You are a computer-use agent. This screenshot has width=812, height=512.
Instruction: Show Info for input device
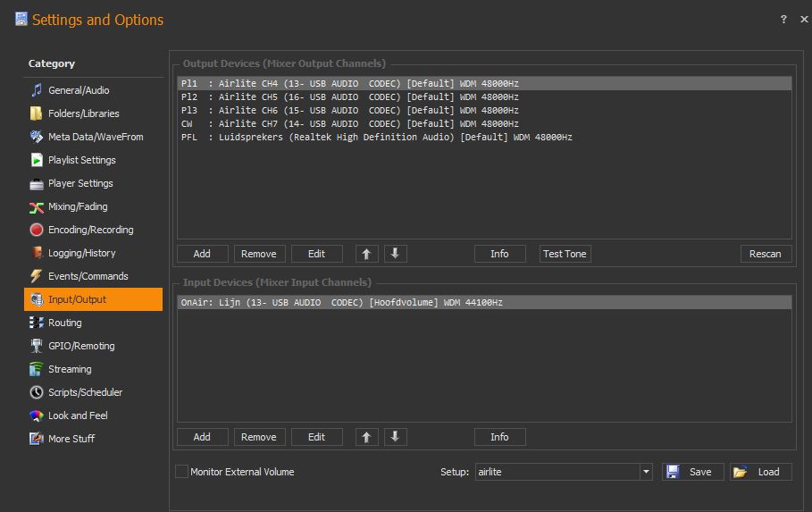(x=499, y=437)
